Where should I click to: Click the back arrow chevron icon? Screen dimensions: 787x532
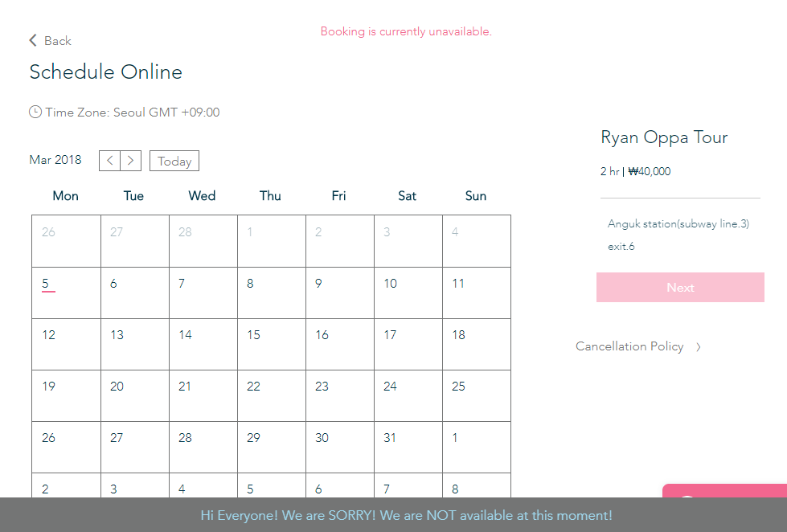click(x=33, y=39)
